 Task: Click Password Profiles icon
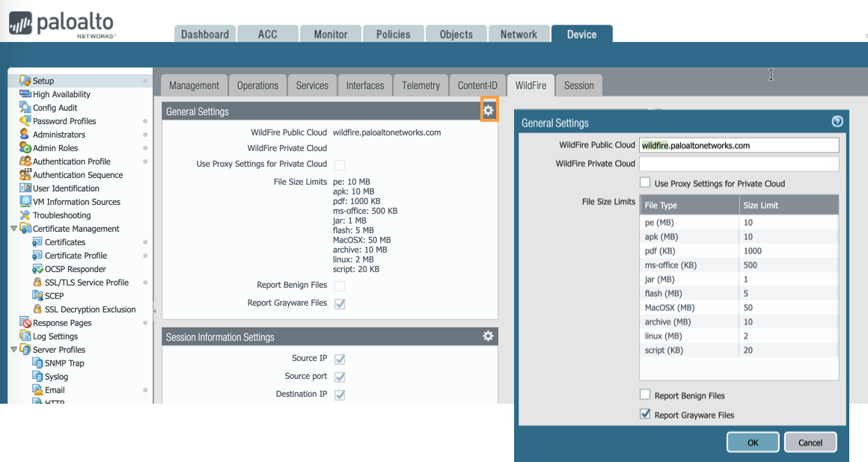click(25, 120)
